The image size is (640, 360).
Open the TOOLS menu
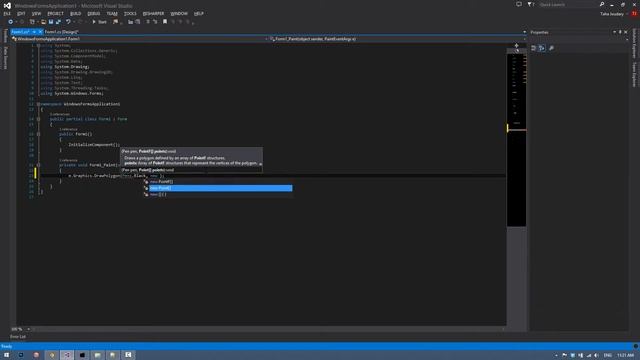pyautogui.click(x=130, y=13)
